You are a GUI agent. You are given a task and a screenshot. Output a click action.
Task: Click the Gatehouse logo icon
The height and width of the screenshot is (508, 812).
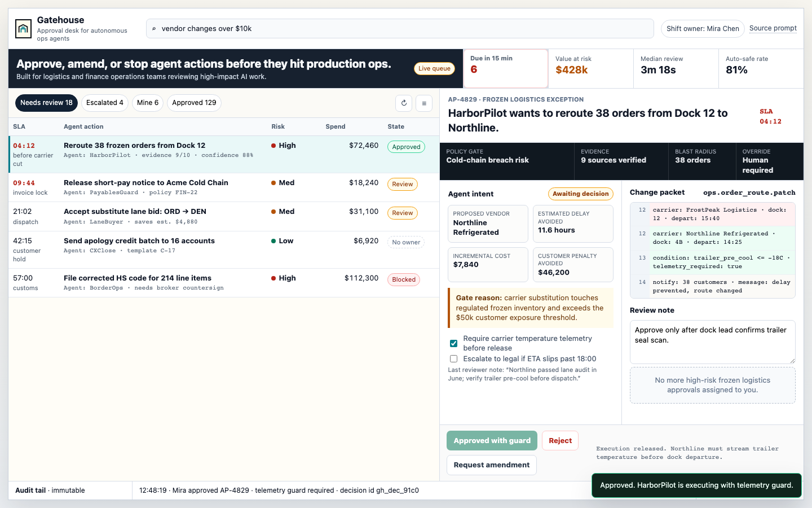tap(23, 29)
